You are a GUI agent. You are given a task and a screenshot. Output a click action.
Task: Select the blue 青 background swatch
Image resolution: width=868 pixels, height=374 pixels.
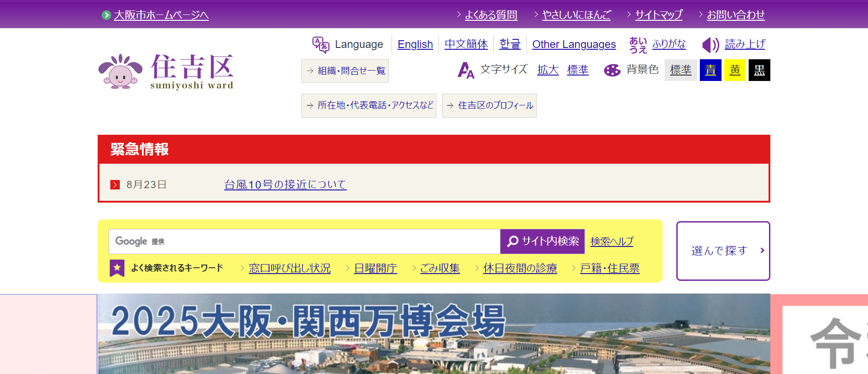(x=711, y=70)
